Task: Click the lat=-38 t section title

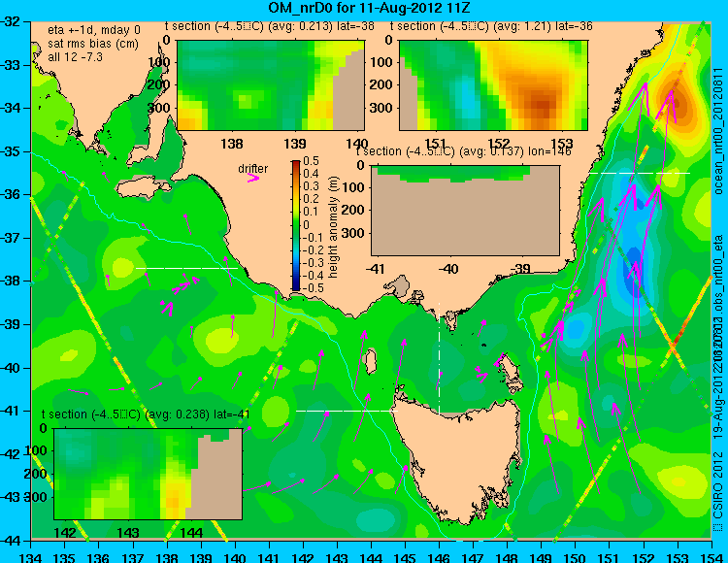Action: (x=269, y=26)
